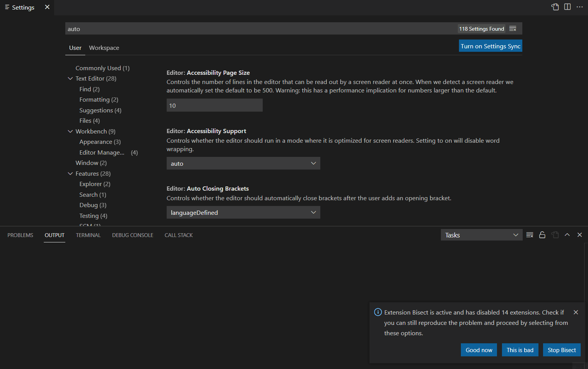This screenshot has width=588, height=369.
Task: Select the Terminal panel tab
Action: click(x=88, y=235)
